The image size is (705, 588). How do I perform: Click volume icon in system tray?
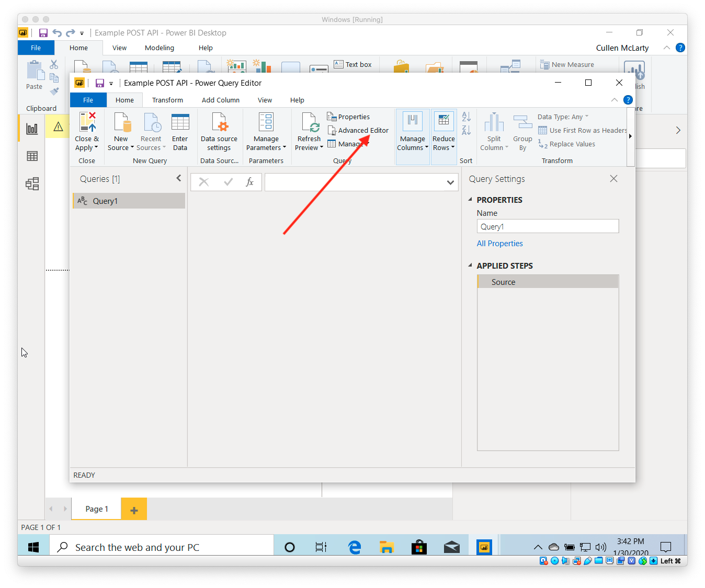tap(601, 547)
